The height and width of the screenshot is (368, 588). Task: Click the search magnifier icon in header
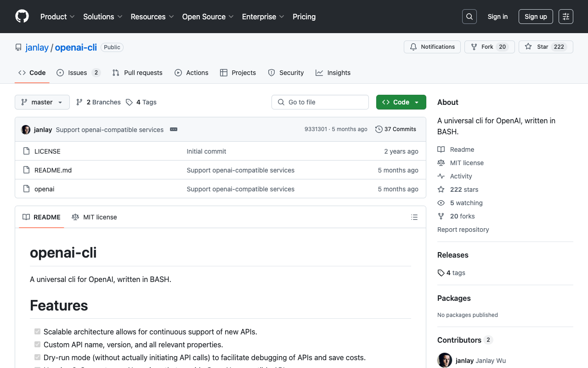[469, 17]
